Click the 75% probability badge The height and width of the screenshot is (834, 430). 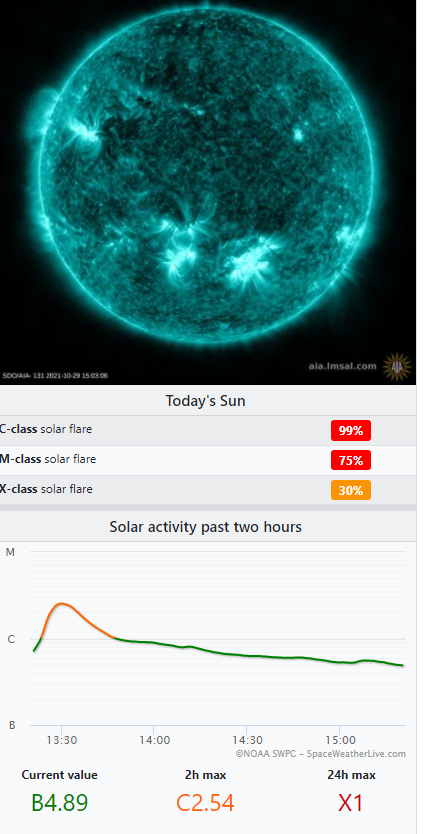(x=351, y=461)
